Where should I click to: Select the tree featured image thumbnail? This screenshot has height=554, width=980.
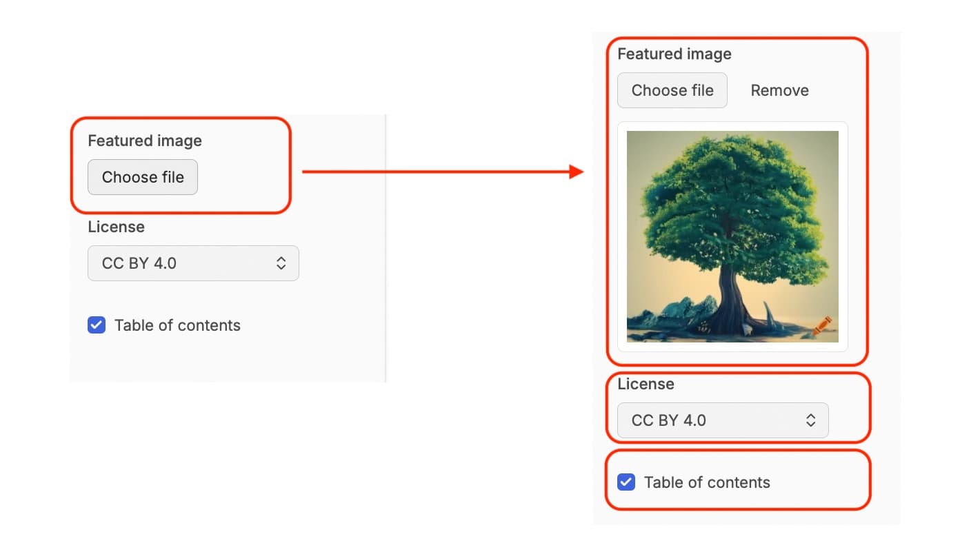pyautogui.click(x=732, y=236)
